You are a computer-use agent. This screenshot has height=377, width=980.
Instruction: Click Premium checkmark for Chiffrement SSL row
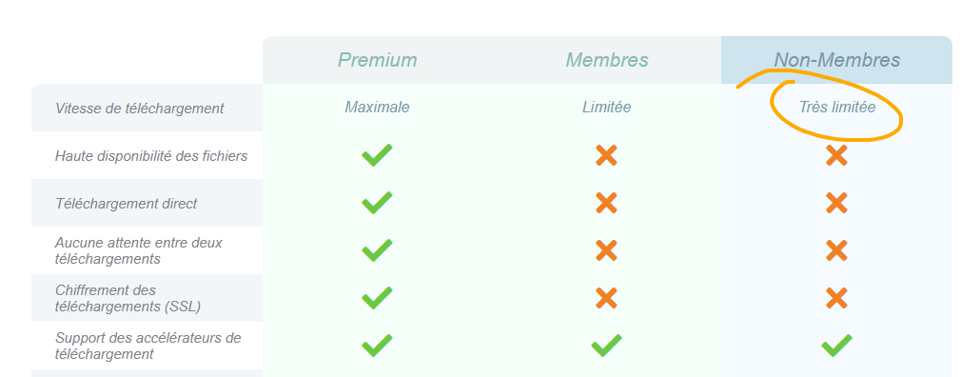click(377, 298)
